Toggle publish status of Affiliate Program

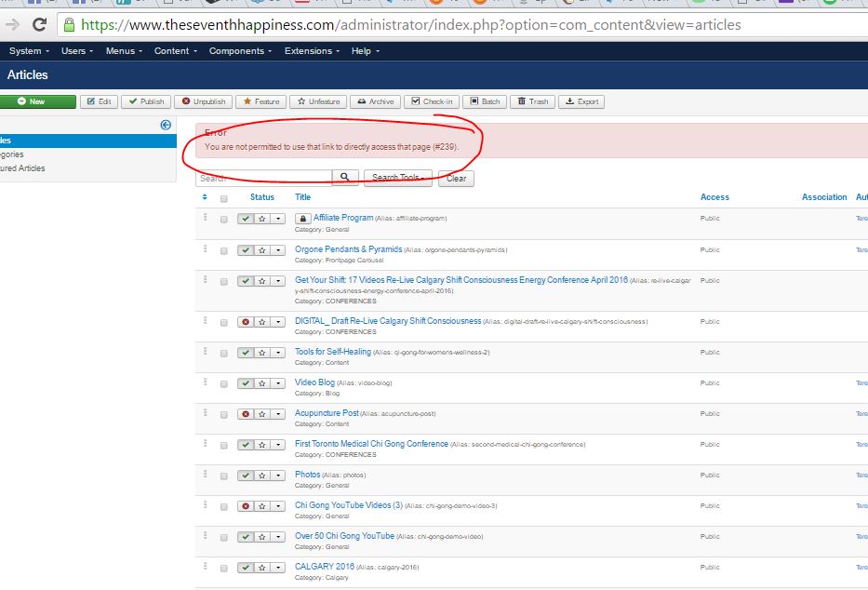pyautogui.click(x=246, y=220)
